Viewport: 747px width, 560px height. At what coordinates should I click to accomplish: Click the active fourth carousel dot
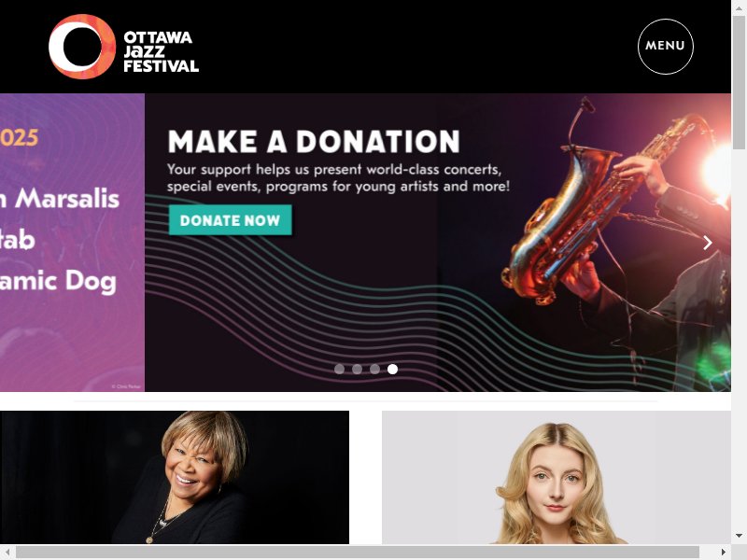pos(392,369)
